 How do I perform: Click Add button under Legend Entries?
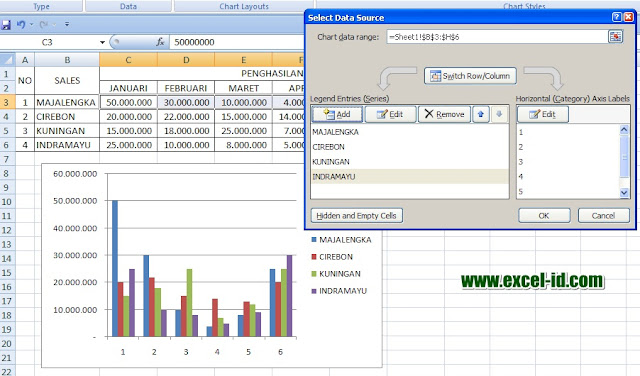tap(337, 114)
